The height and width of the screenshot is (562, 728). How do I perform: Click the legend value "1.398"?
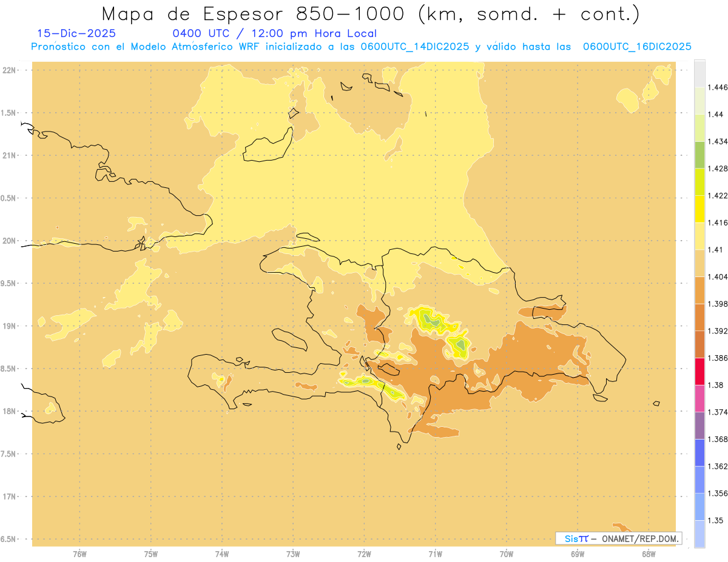point(718,304)
